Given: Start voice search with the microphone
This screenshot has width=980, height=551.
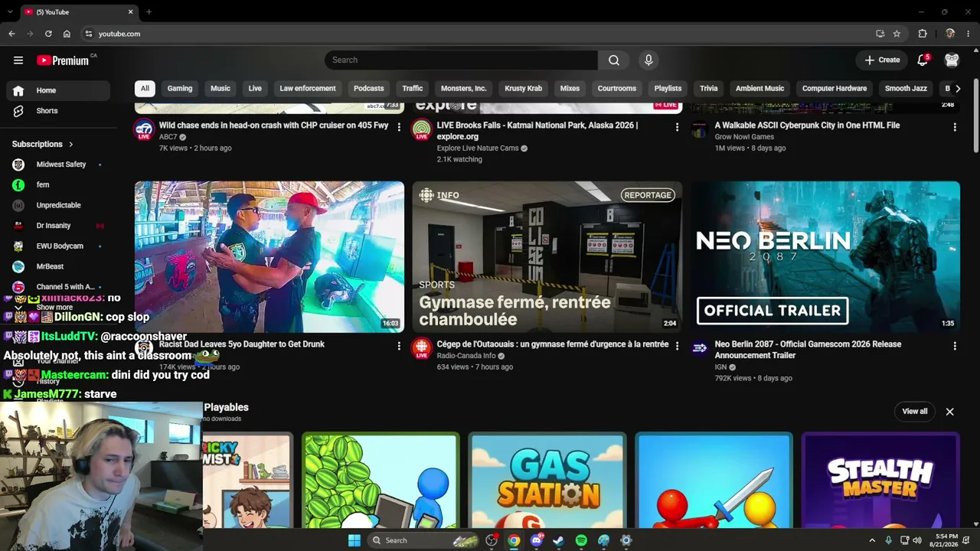Looking at the screenshot, I should coord(648,60).
